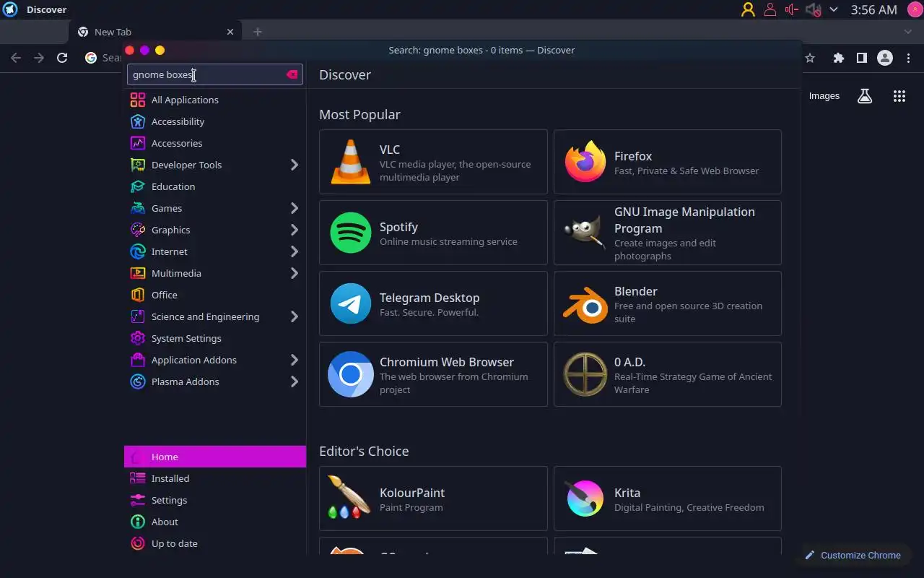Screen dimensions: 924x578
Task: Click the clock showing 3:56 AM
Action: [x=873, y=9]
